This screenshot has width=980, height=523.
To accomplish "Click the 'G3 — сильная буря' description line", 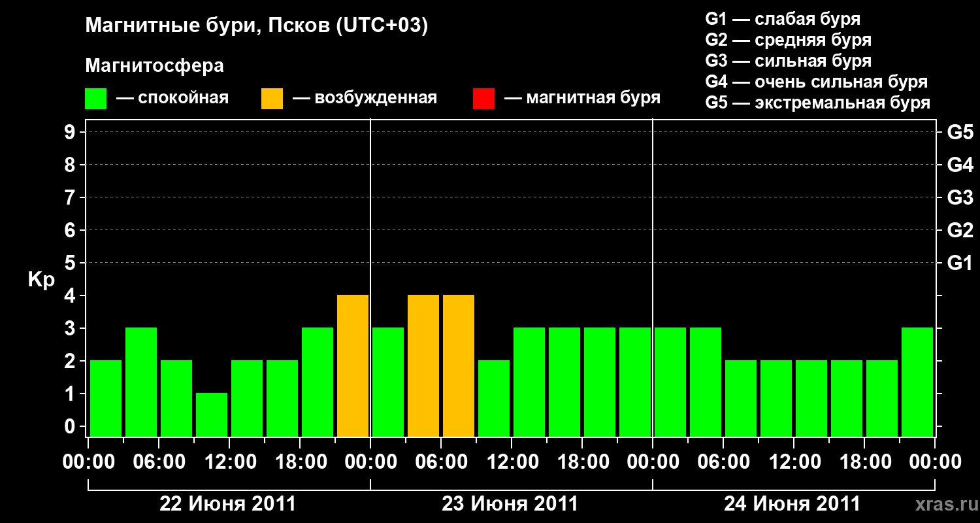I will click(789, 61).
